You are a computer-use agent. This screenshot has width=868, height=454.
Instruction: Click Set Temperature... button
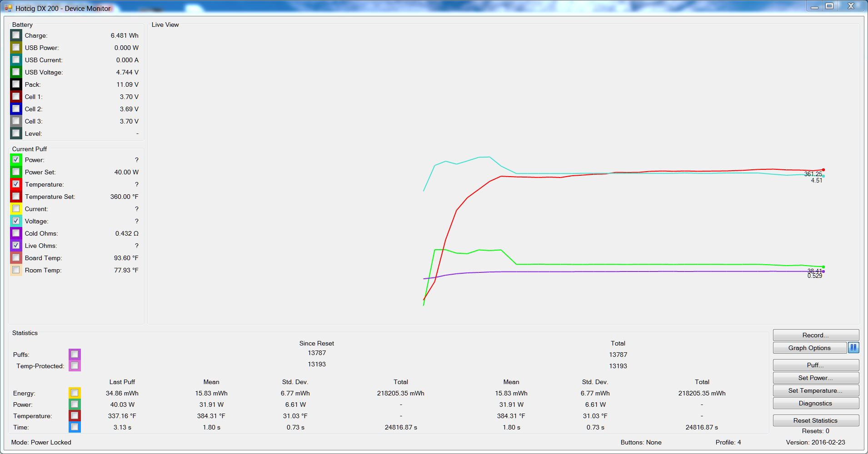[815, 390]
